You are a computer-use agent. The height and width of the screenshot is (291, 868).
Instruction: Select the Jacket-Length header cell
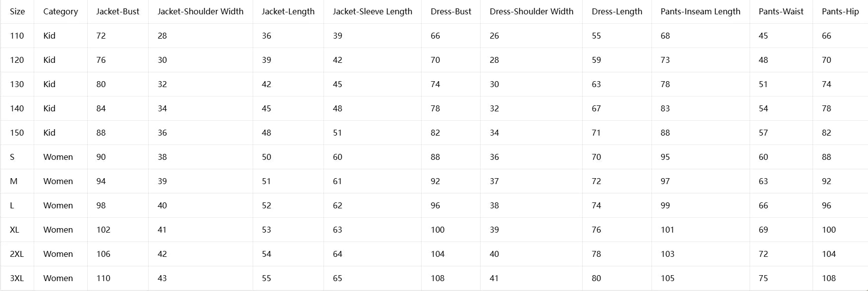click(x=288, y=11)
